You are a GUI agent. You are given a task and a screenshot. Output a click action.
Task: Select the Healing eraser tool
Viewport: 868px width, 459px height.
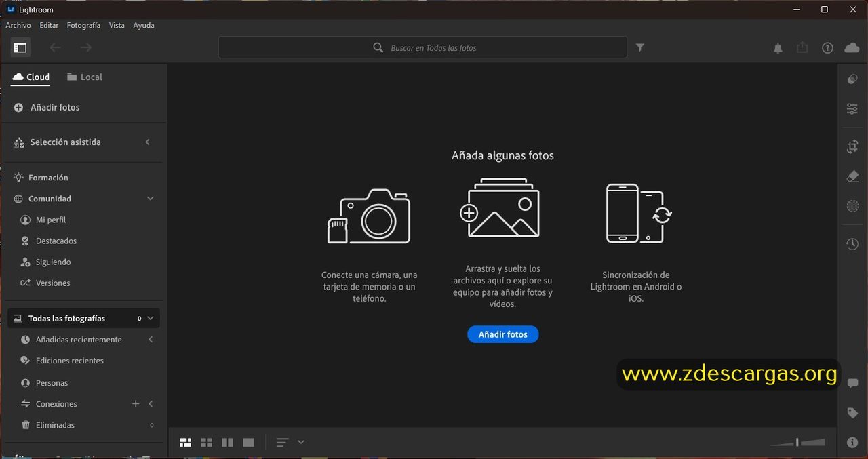point(852,176)
